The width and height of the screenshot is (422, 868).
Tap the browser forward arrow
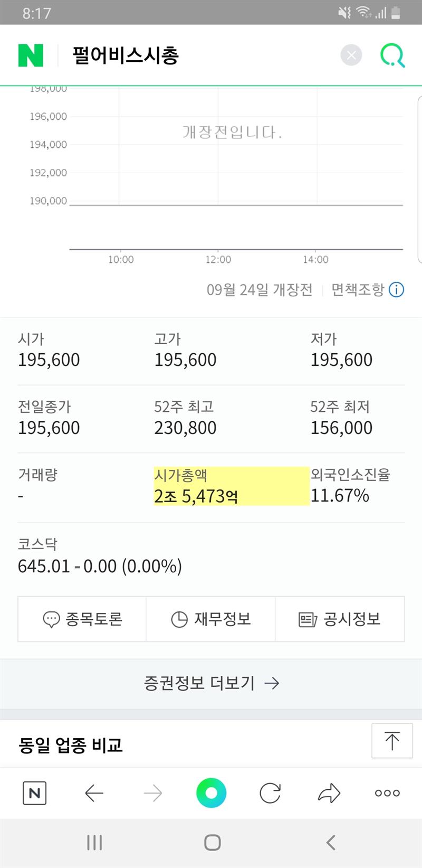[x=153, y=793]
